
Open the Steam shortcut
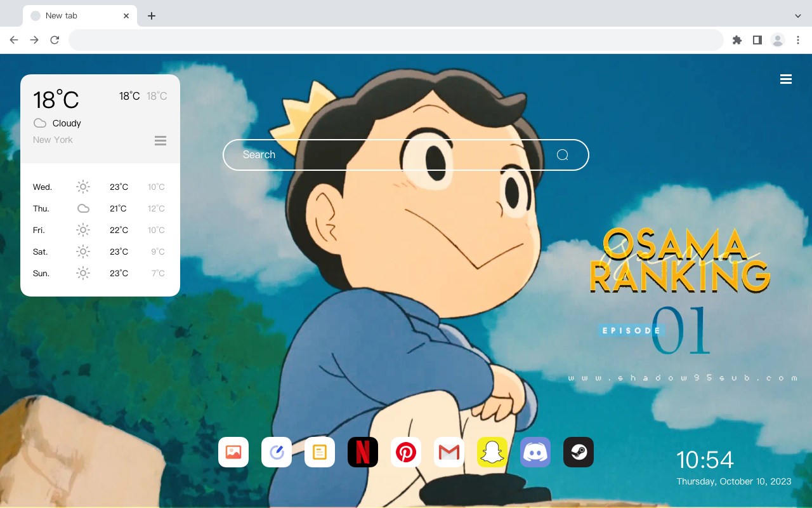(x=579, y=452)
